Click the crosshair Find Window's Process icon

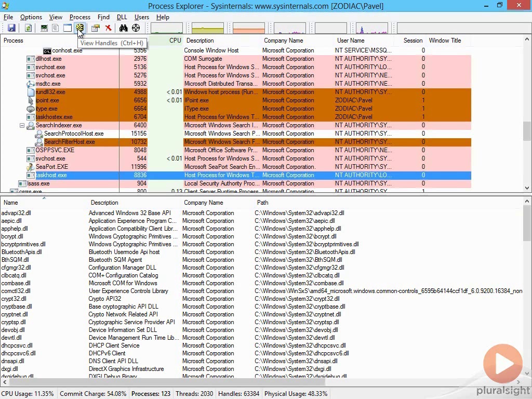(136, 28)
